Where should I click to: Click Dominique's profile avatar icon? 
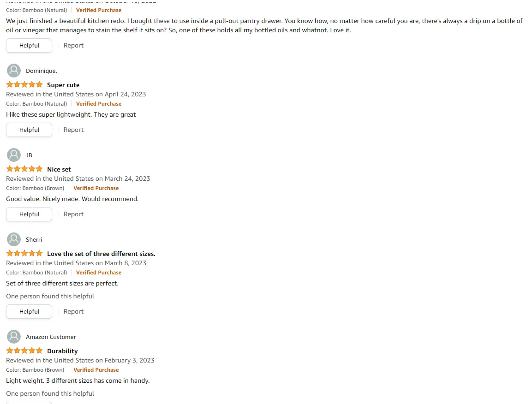tap(14, 71)
